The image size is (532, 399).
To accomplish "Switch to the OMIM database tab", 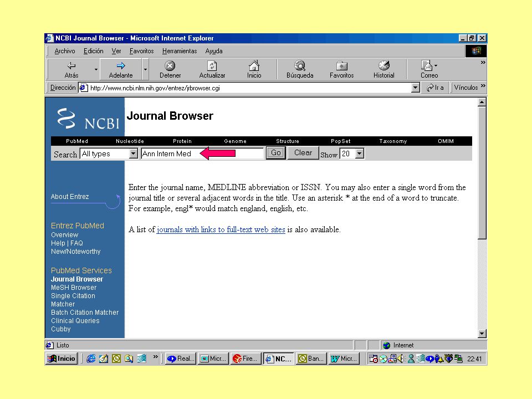I will tap(446, 141).
